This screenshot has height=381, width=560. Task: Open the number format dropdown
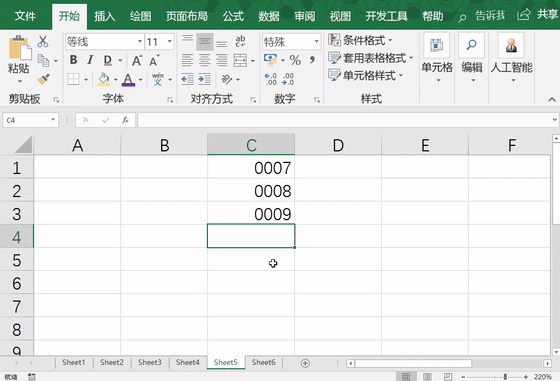click(x=316, y=41)
